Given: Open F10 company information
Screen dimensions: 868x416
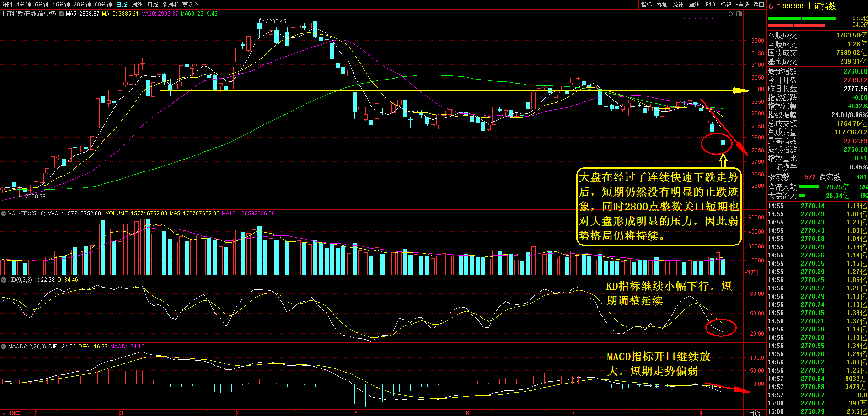Looking at the screenshot, I should click(x=710, y=5).
